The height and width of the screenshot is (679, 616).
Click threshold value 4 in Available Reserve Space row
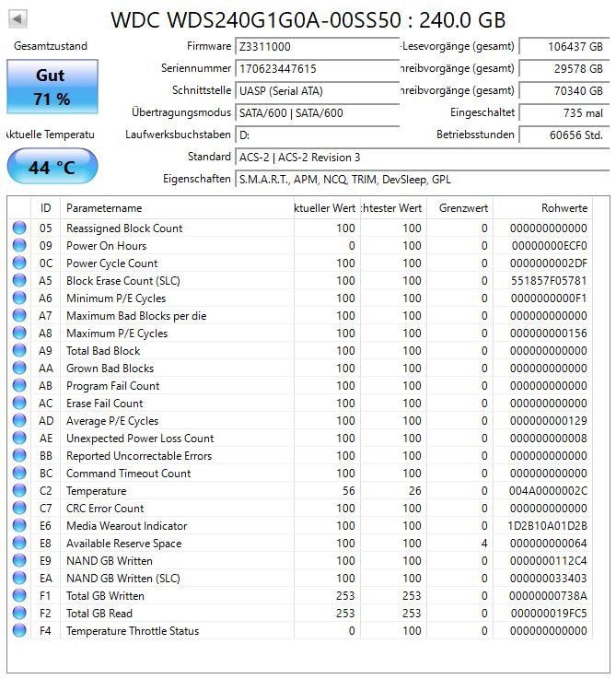tap(484, 543)
